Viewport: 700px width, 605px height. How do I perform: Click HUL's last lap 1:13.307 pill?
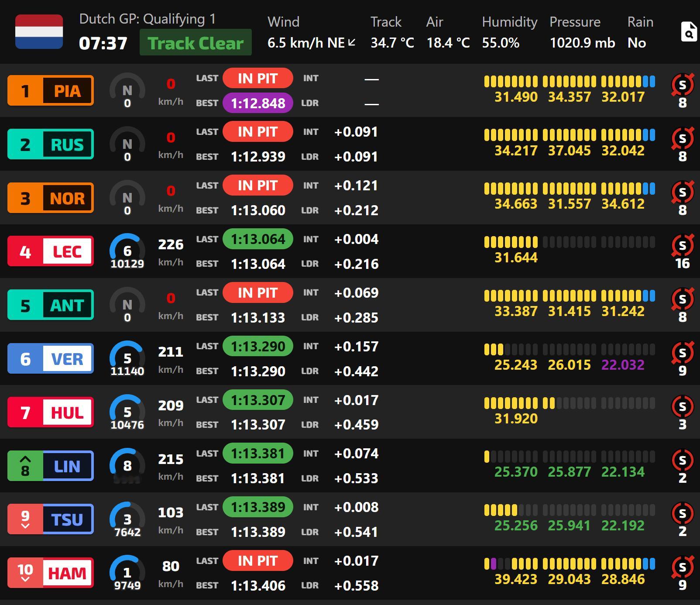pos(258,400)
